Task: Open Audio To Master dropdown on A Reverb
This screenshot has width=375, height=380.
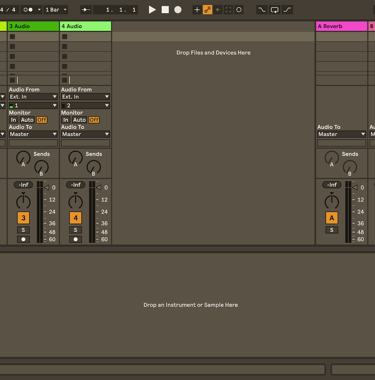Action: [342, 134]
